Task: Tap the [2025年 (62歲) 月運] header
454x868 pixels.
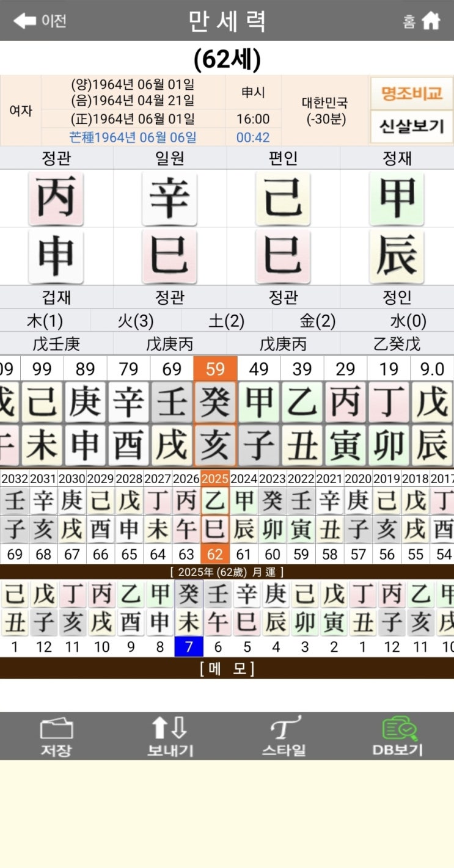Action: [227, 572]
